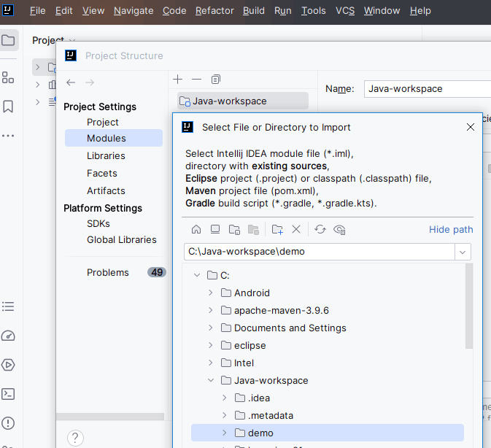This screenshot has width=491, height=448.
Task: Add a new module with plus icon
Action: click(177, 80)
